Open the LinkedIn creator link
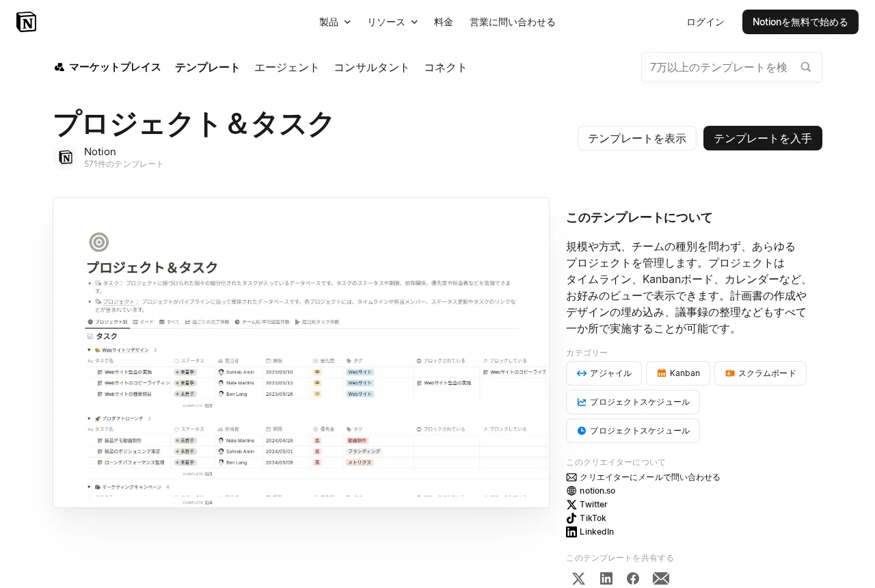The height and width of the screenshot is (588, 875). [x=597, y=531]
